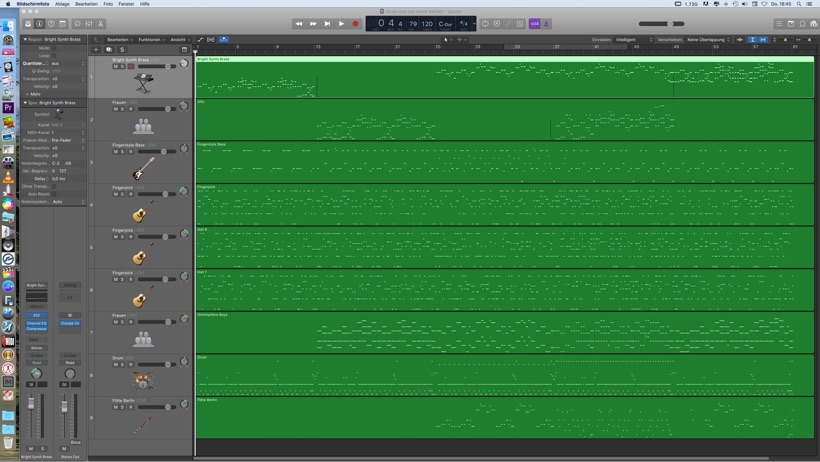Record-enable the Drum track
Image resolution: width=820 pixels, height=462 pixels.
click(x=131, y=365)
